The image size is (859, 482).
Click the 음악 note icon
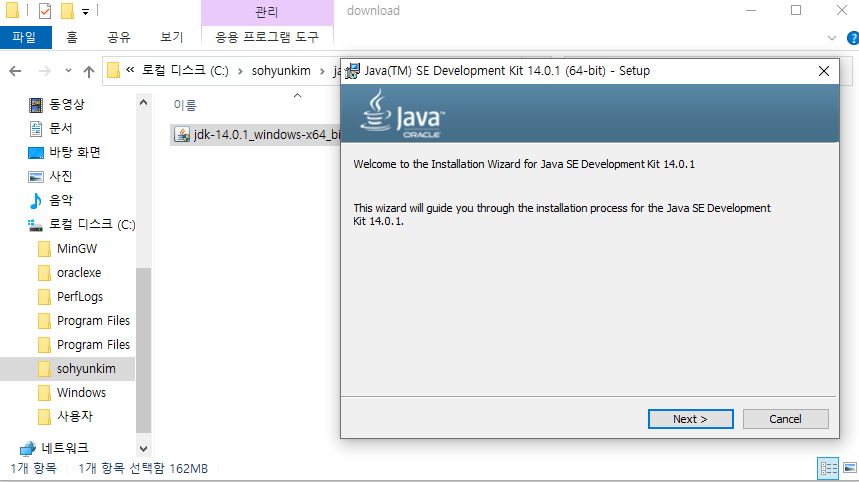coord(36,200)
